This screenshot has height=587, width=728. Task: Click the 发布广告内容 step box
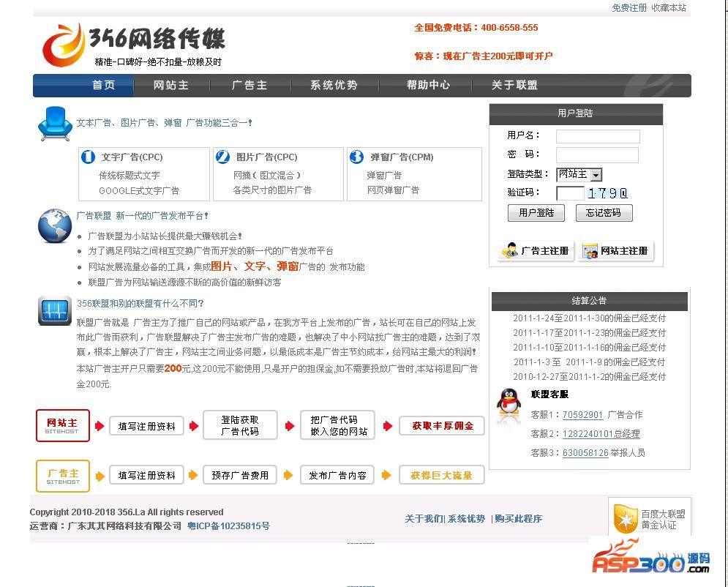(x=337, y=475)
